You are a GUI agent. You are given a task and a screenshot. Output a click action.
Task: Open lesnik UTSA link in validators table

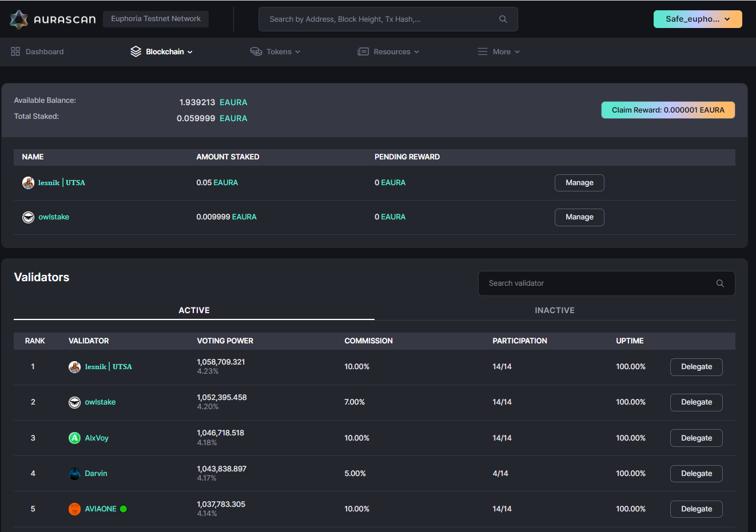click(x=108, y=367)
